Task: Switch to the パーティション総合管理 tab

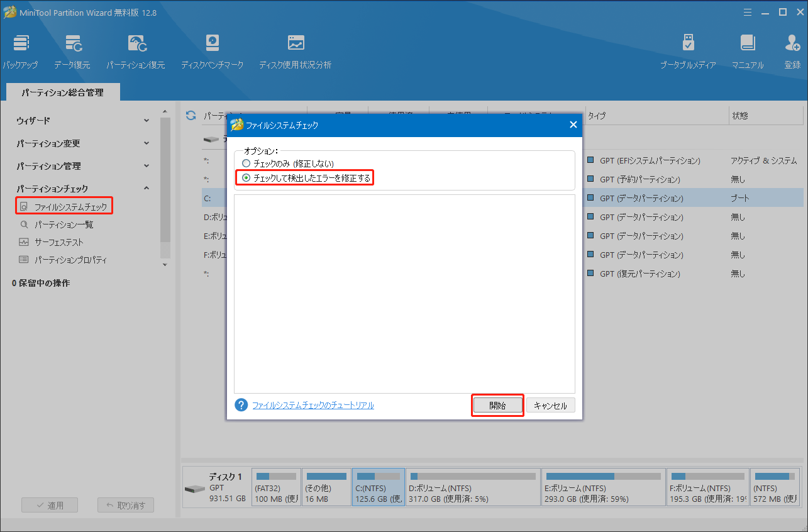Action: 62,92
